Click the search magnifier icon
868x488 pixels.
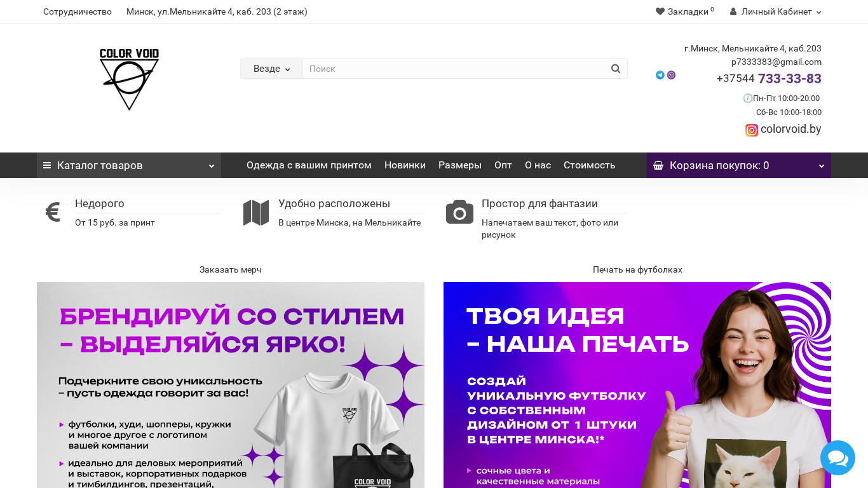click(615, 69)
